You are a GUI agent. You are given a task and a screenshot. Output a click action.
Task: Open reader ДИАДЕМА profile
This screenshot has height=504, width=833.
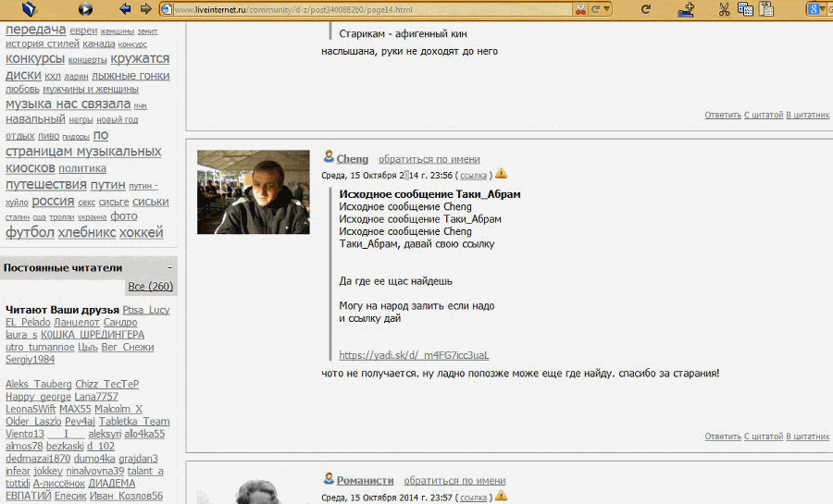112,484
